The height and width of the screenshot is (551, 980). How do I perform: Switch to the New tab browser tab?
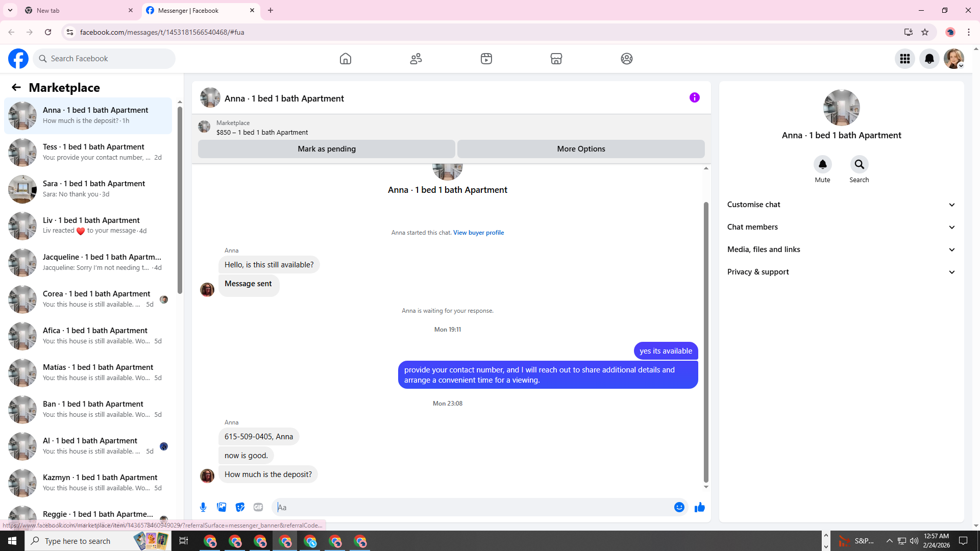77,10
